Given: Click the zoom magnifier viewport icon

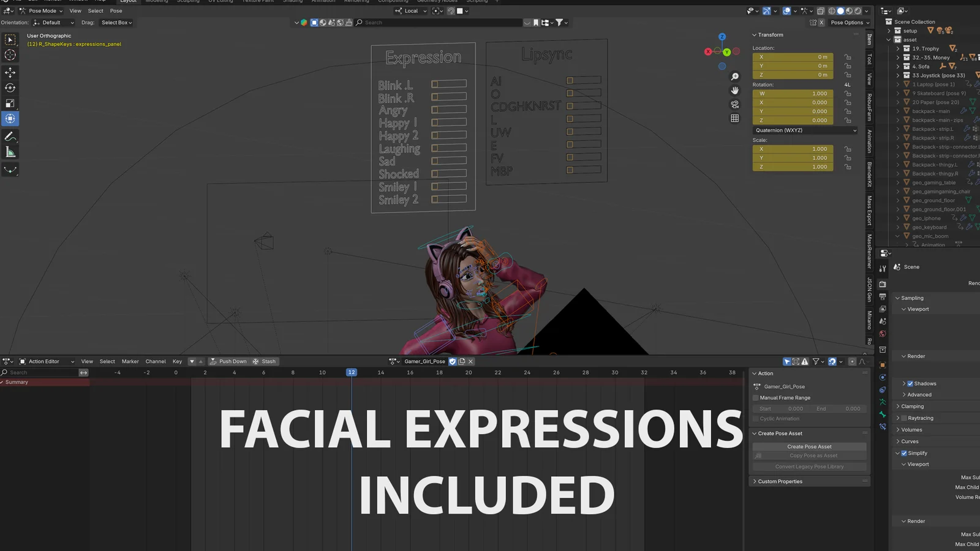Looking at the screenshot, I should tap(734, 77).
